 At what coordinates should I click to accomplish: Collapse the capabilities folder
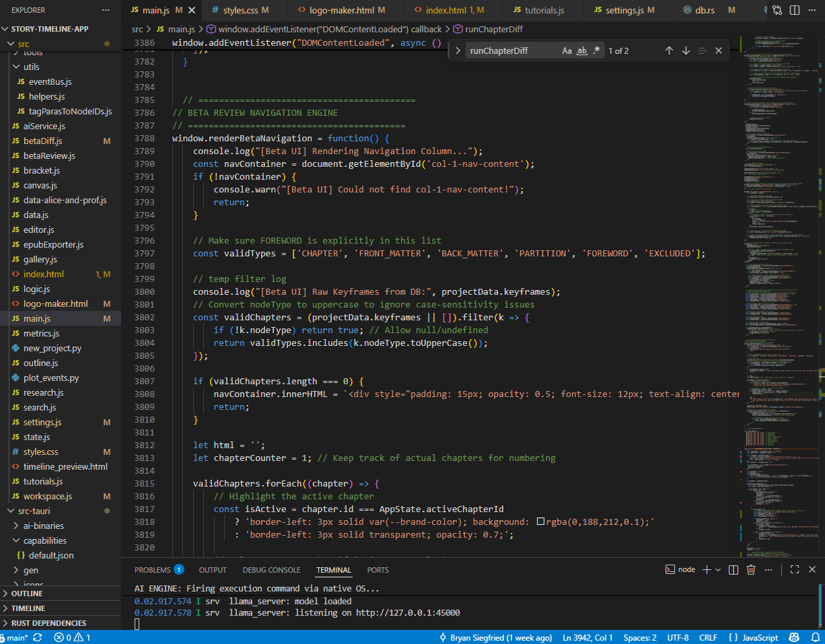point(61,540)
